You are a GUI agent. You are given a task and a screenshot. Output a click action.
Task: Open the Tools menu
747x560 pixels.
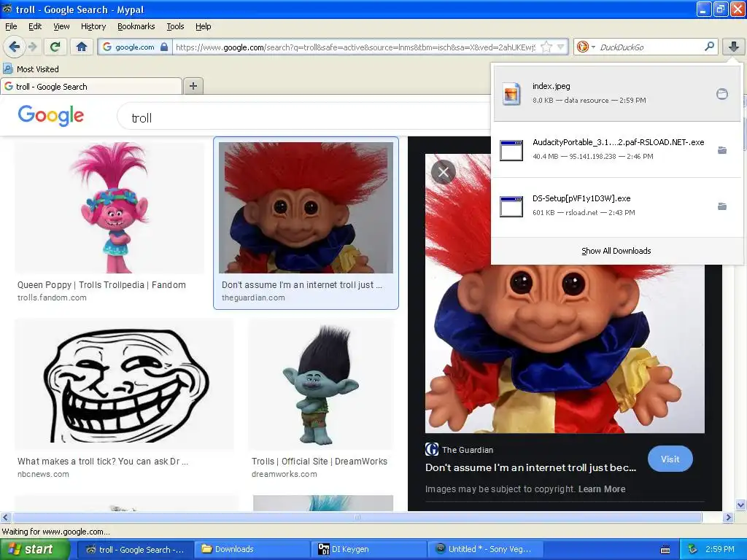pos(175,26)
